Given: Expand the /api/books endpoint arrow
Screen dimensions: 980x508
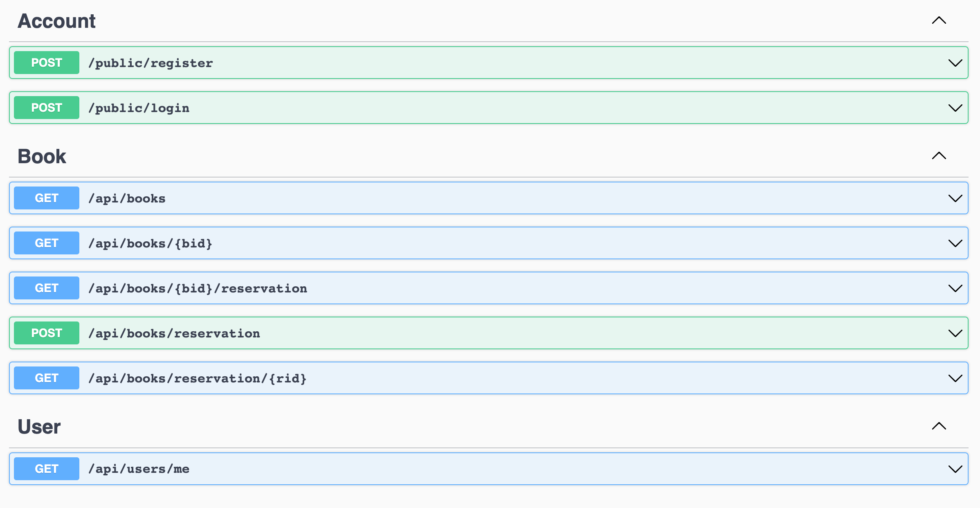Looking at the screenshot, I should 955,198.
